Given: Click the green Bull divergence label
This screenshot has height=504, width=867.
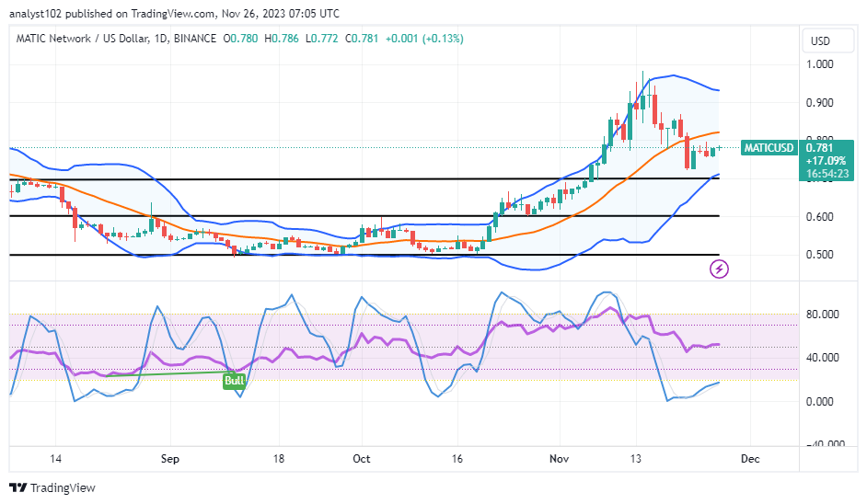Looking at the screenshot, I should tap(234, 381).
